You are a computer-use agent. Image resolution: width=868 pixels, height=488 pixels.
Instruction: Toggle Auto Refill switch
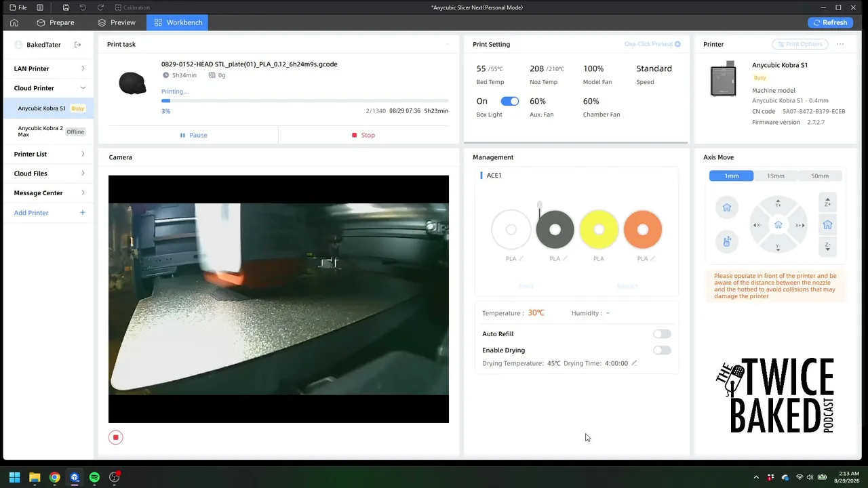pos(662,334)
